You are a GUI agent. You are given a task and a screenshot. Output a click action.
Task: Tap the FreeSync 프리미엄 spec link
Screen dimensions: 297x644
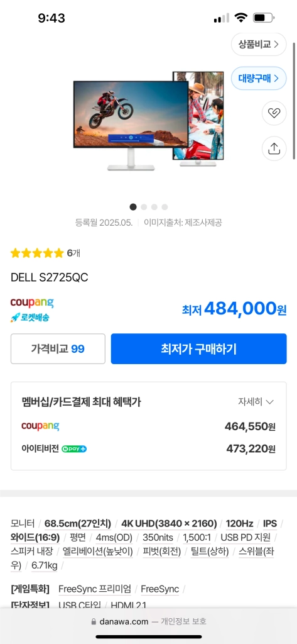click(x=95, y=589)
